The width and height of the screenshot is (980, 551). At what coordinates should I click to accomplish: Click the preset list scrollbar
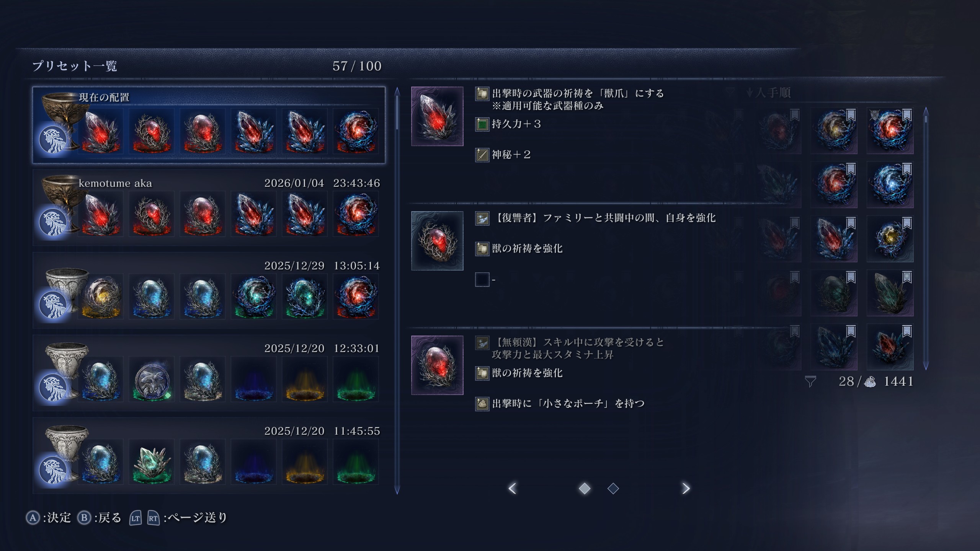tap(397, 291)
